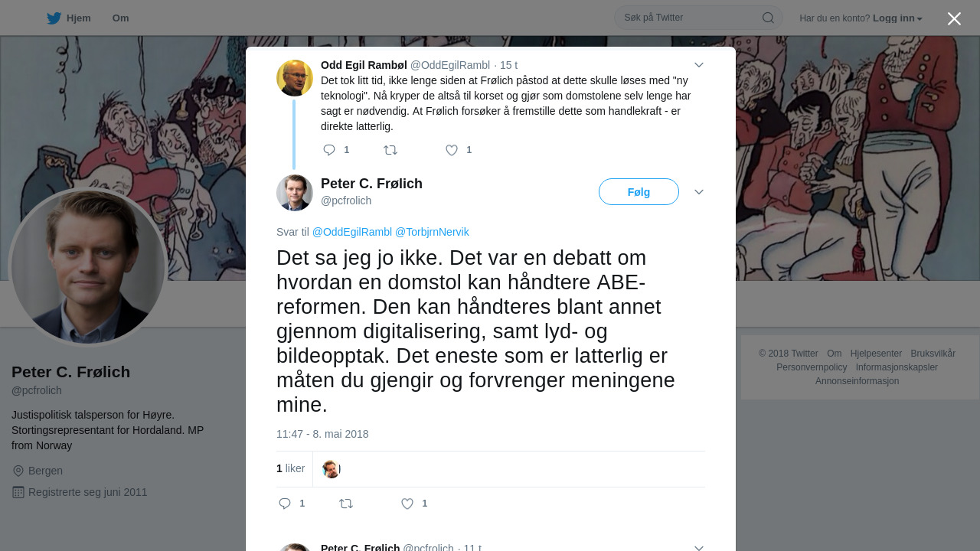This screenshot has width=980, height=551.
Task: Reply to Peter C. Frølich's main tweet
Action: pos(285,504)
